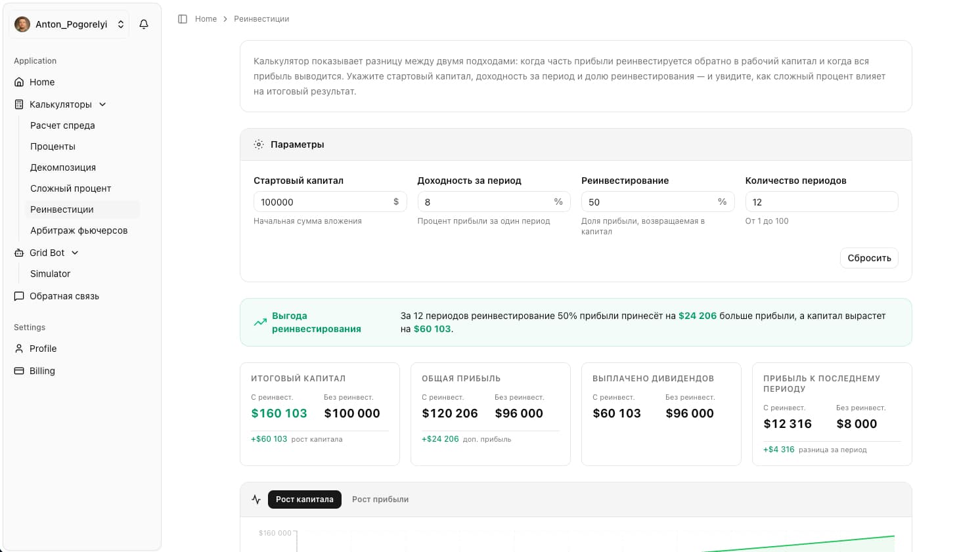
Task: Click the $120 206 общая прибыль value
Action: 450,414
